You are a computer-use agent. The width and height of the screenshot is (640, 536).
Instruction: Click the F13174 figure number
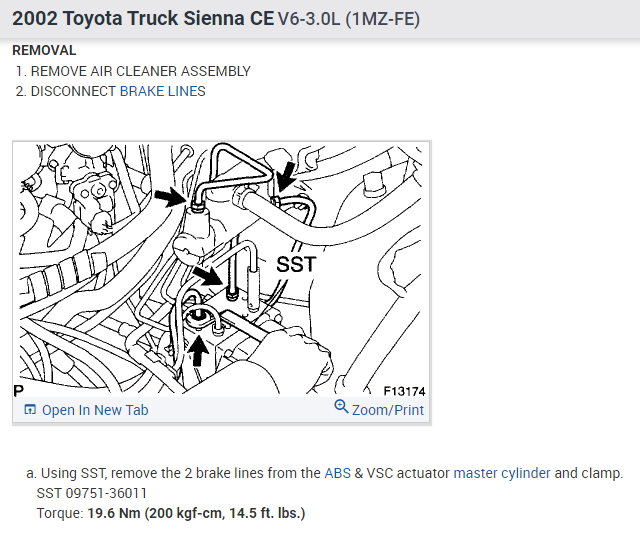(x=404, y=391)
